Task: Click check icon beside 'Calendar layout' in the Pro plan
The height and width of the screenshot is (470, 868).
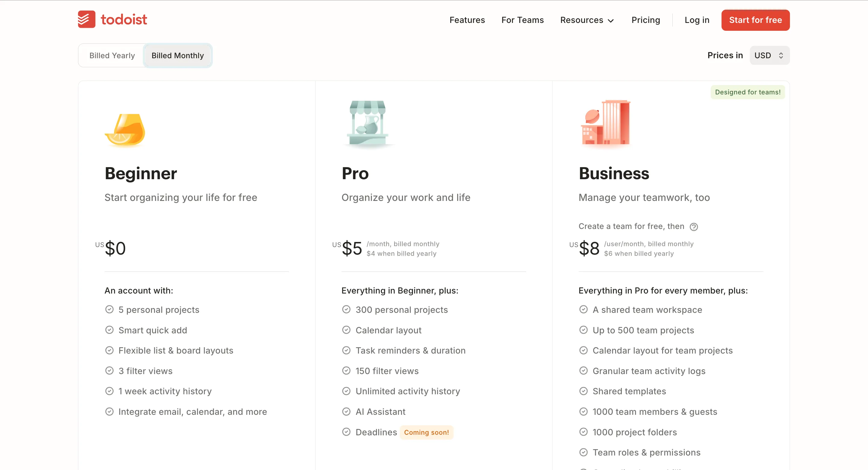Action: click(x=346, y=330)
